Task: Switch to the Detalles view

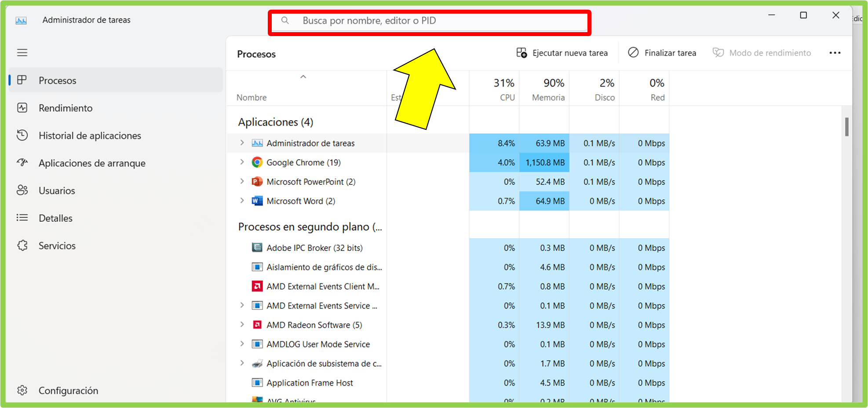Action: pos(22,217)
